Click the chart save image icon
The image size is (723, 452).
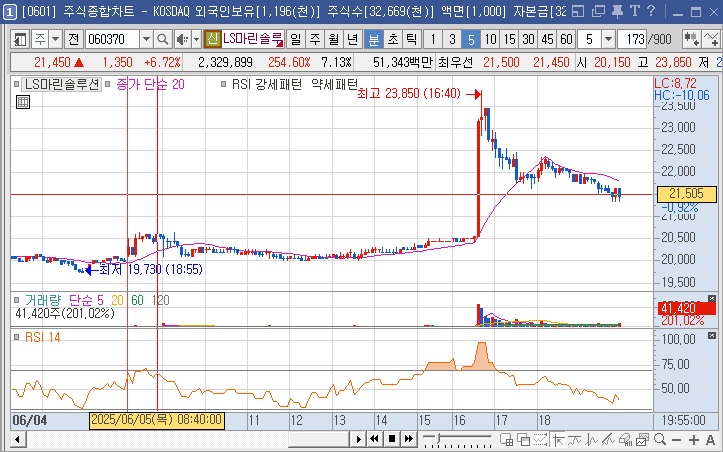point(643,439)
